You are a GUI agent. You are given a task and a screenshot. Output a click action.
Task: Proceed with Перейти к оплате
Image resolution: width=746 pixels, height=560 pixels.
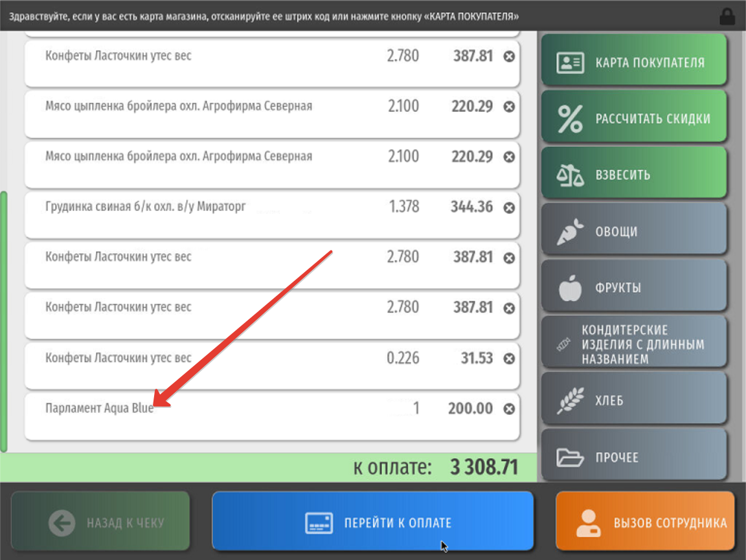(x=373, y=521)
